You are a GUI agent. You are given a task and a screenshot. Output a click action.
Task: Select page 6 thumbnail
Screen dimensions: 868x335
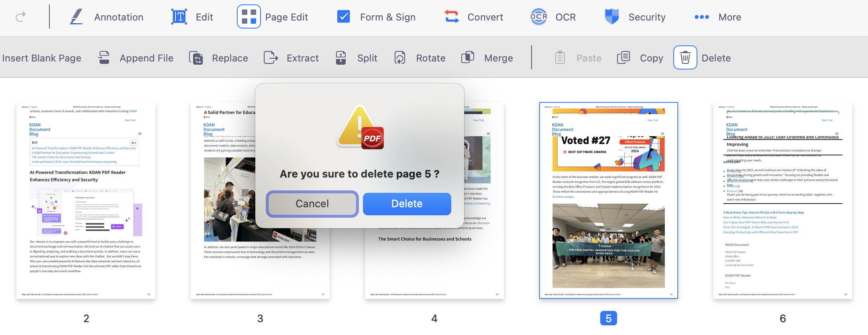(783, 200)
